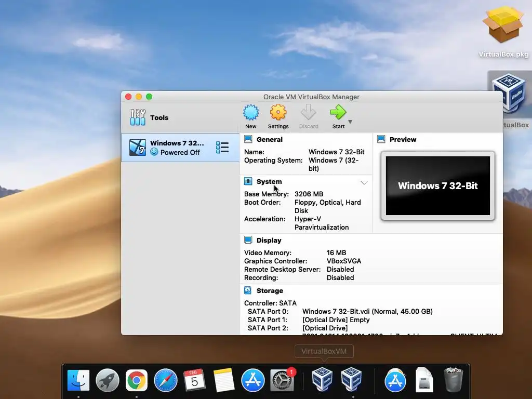Open Safari from the dock
Image resolution: width=532 pixels, height=399 pixels.
coord(166,380)
